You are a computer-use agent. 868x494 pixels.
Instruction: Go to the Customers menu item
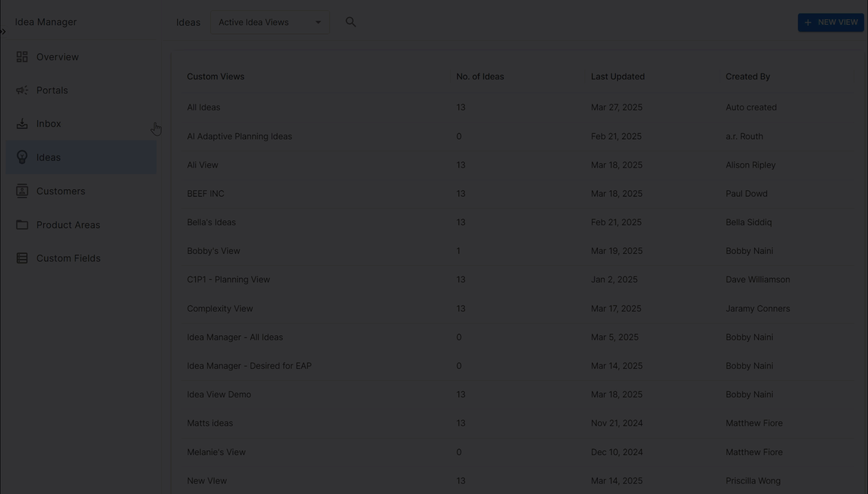pos(61,191)
